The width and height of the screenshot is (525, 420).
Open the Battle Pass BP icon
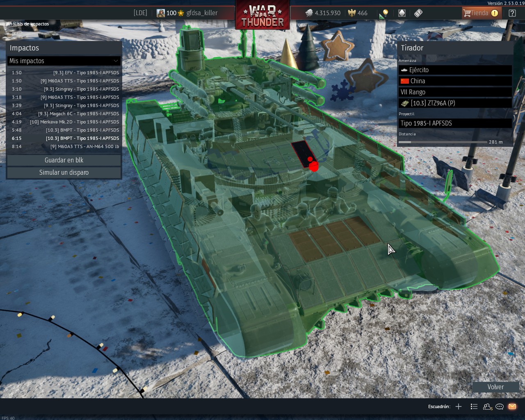coord(418,13)
